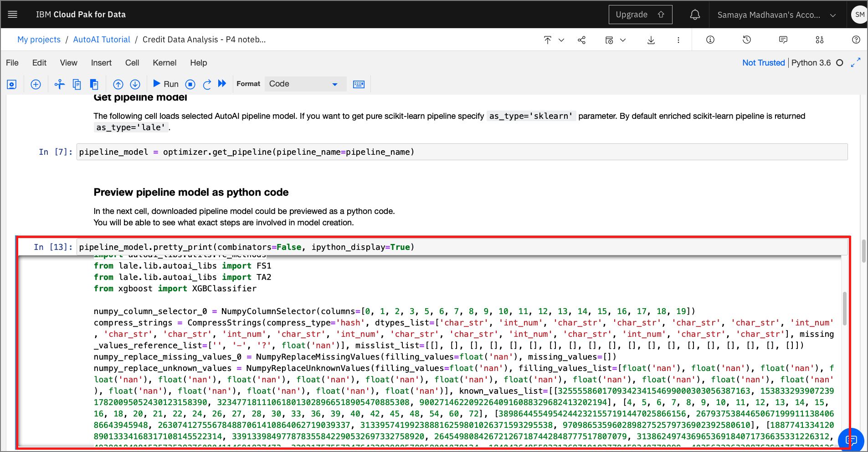
Task: Open the Kernel menu
Action: tap(164, 63)
